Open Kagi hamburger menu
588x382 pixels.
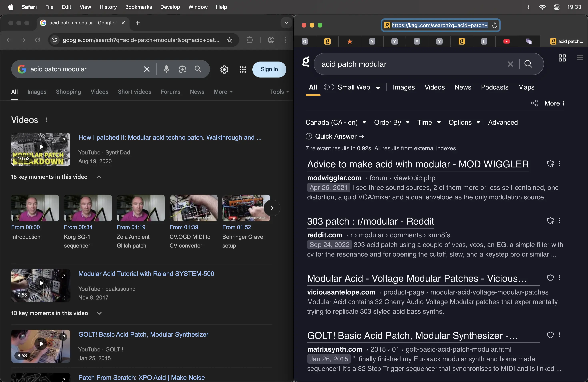pos(580,58)
